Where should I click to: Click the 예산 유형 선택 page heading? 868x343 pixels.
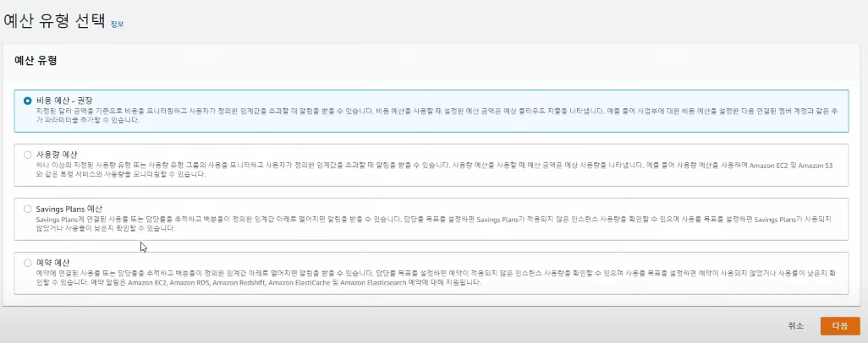tap(54, 20)
